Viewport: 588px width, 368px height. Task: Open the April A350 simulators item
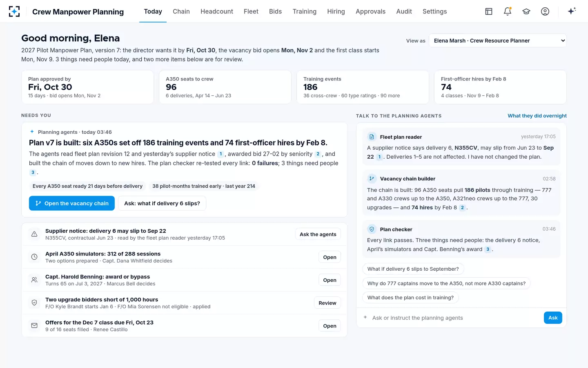330,257
